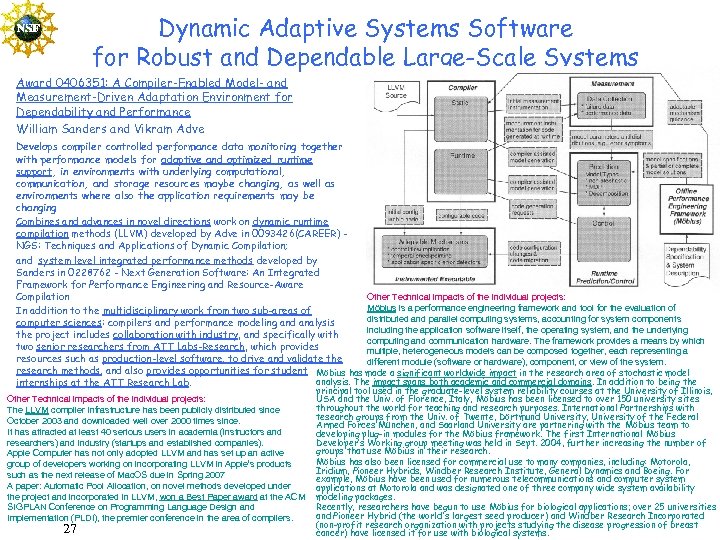Screen dimensions: 720x540
Task: Click the Control box in the diagram
Action: click(x=603, y=239)
